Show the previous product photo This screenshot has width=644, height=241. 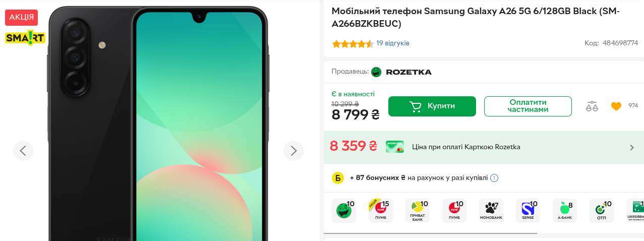click(x=23, y=150)
